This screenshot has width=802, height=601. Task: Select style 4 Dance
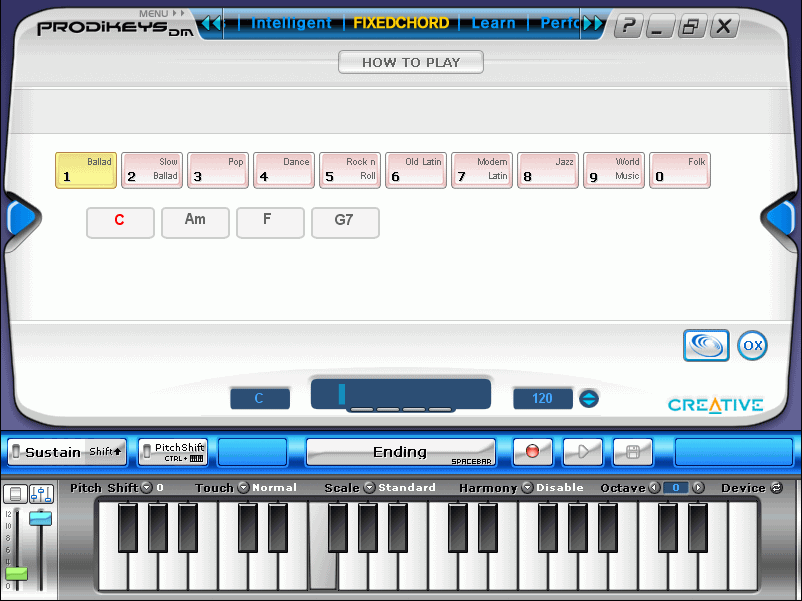284,170
